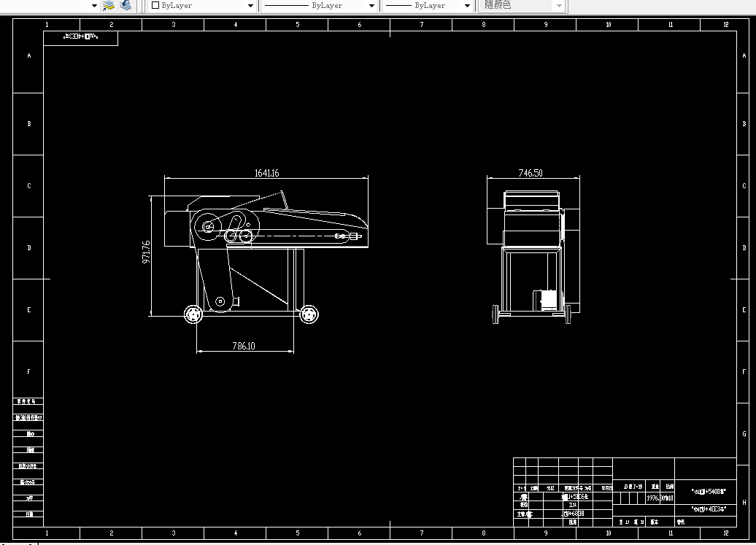Click the title block text containing 4EE3

[709, 509]
